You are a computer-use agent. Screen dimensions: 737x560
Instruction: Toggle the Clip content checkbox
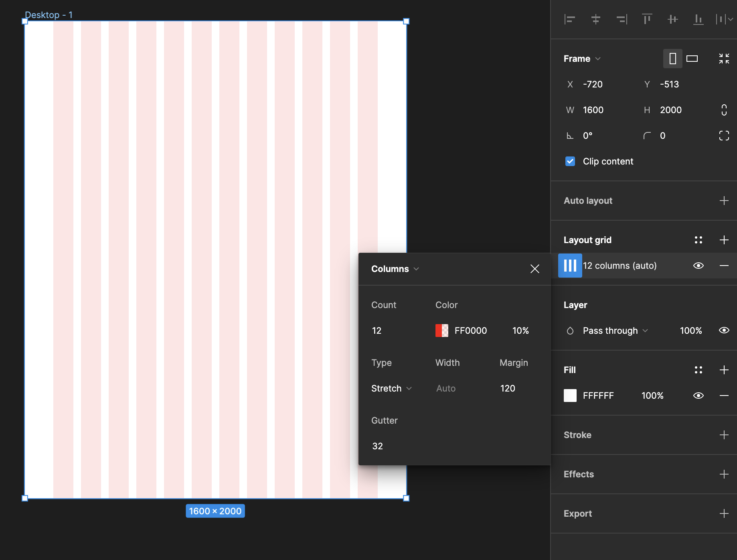pos(570,161)
